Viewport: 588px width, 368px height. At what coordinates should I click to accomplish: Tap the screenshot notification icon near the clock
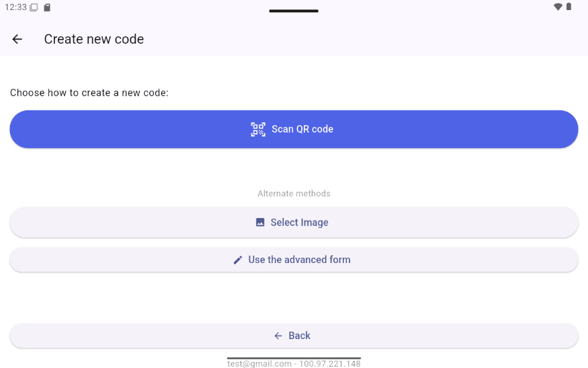34,7
